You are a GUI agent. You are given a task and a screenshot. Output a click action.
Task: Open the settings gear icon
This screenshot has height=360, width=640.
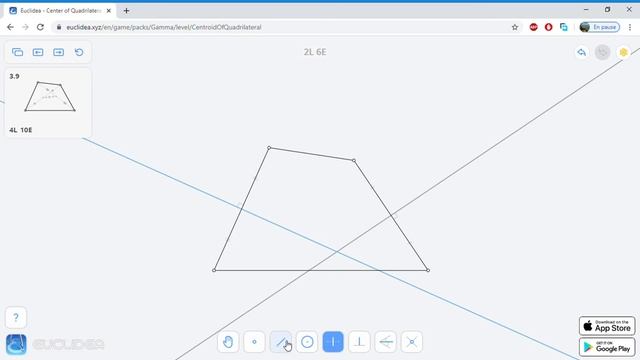(x=623, y=52)
